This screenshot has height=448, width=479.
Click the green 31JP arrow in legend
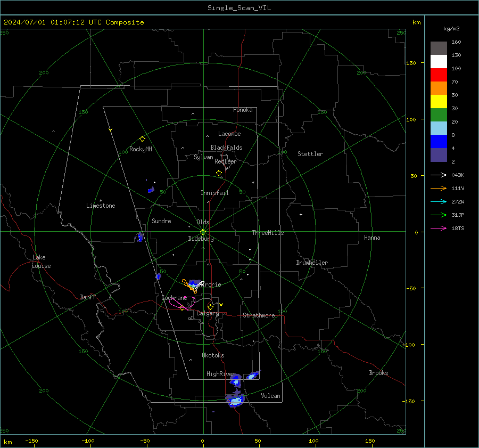(439, 215)
